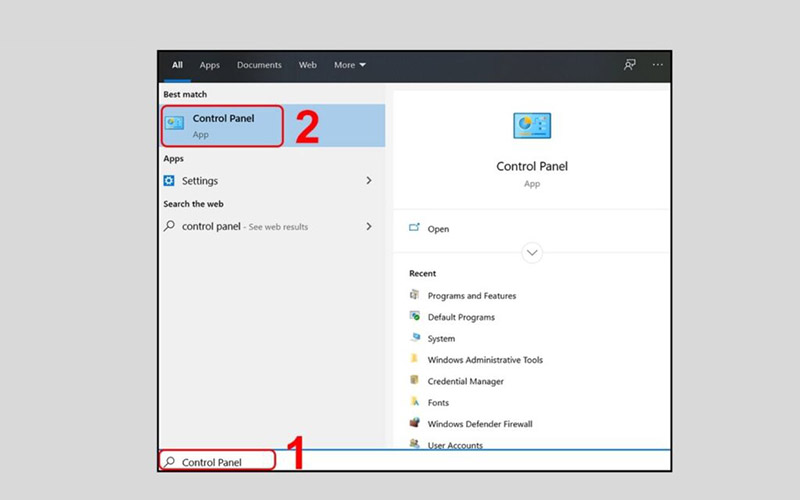Select the Settings app result
The height and width of the screenshot is (500, 800).
pyautogui.click(x=272, y=181)
